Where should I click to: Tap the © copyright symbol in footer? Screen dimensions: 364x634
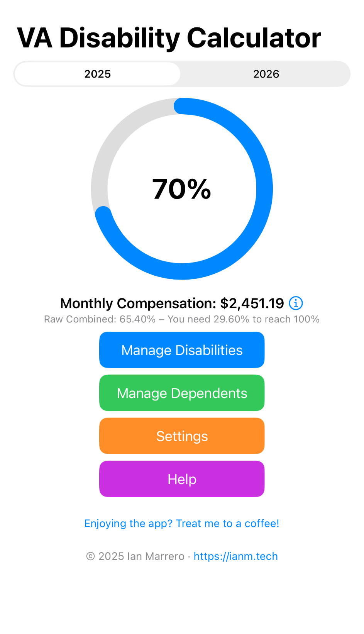90,556
